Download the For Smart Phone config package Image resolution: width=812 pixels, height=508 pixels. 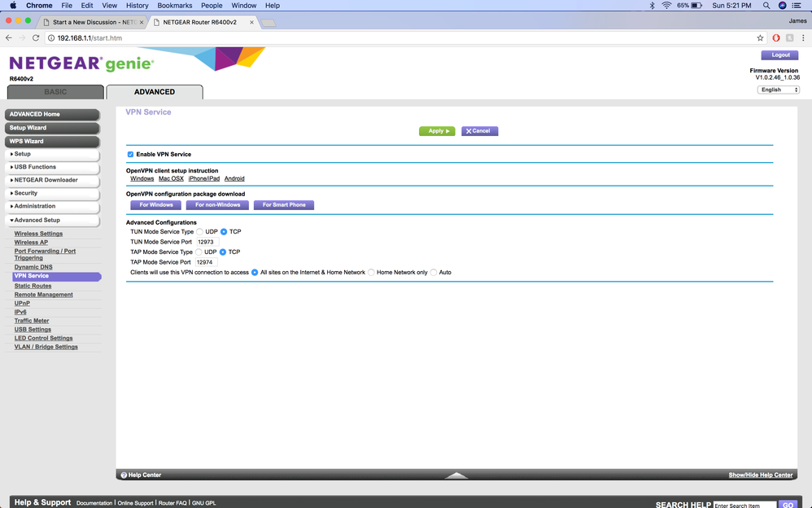pos(284,205)
